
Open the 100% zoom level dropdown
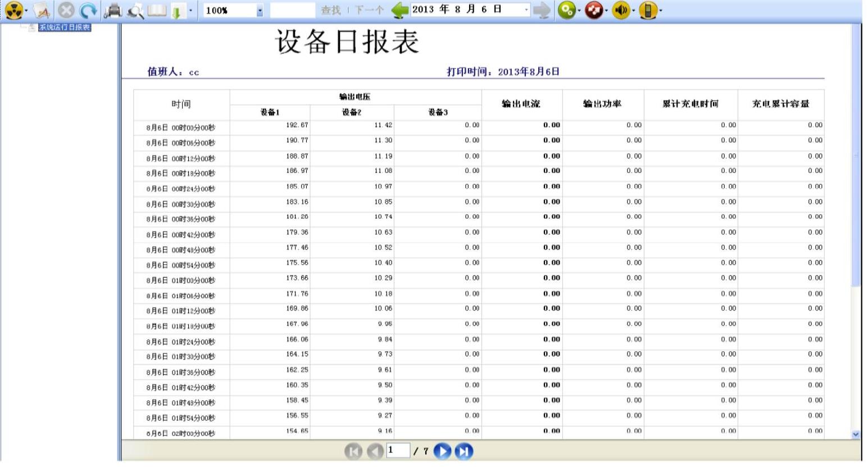click(x=260, y=11)
